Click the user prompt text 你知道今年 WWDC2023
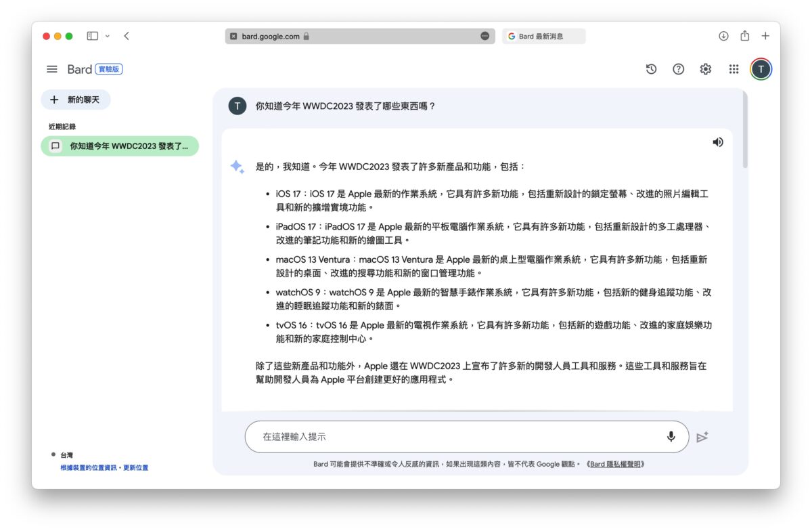Image resolution: width=812 pixels, height=531 pixels. click(x=346, y=106)
